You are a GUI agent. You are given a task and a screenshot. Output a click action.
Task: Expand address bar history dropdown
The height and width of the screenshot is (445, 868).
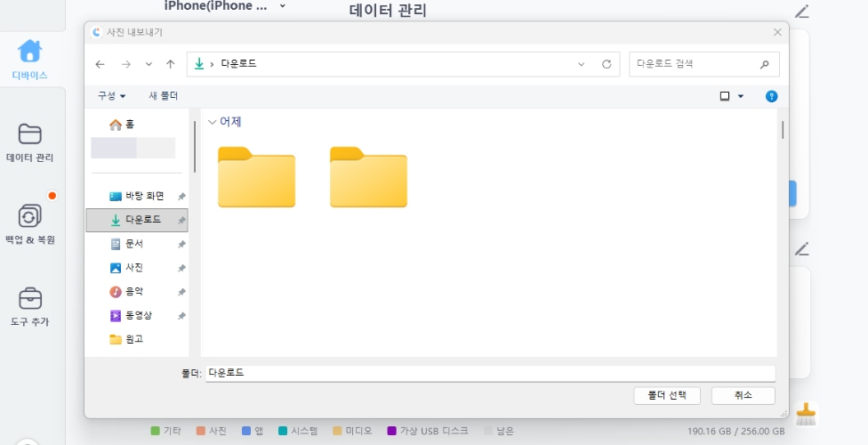tap(582, 64)
